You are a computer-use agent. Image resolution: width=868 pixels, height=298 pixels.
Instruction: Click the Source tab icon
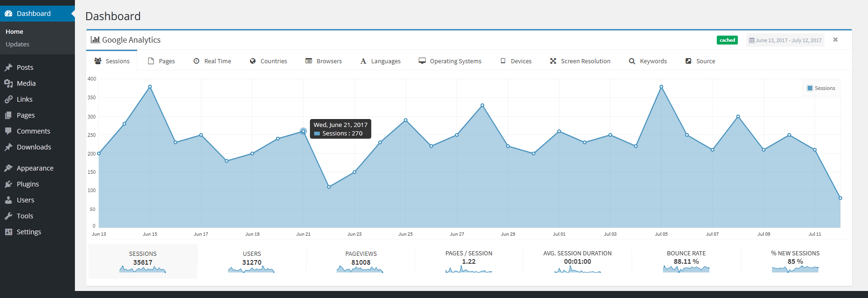coord(688,61)
